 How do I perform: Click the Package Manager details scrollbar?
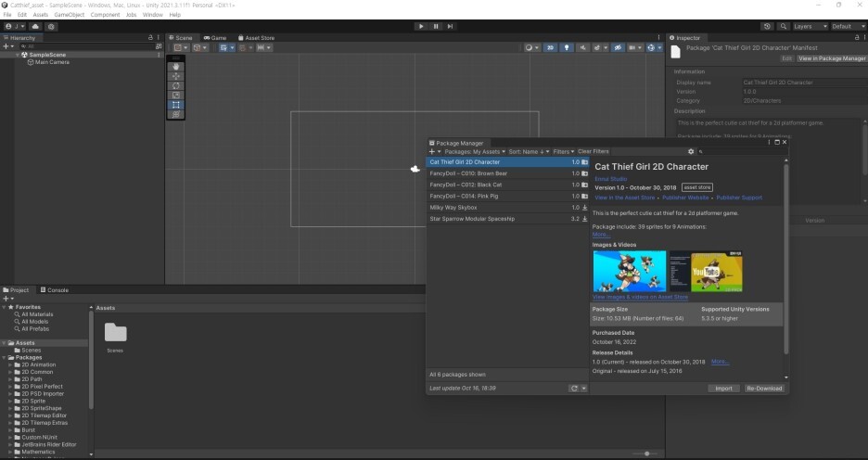click(786, 259)
